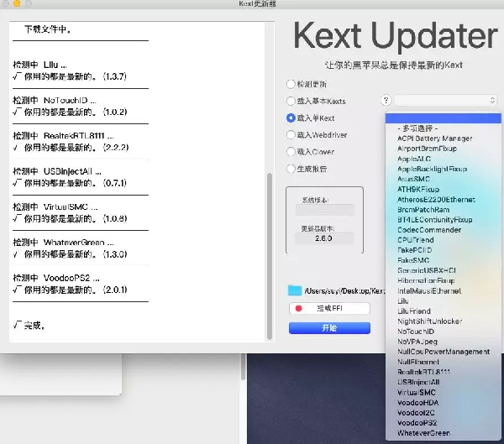Select the 检测更新 radio button
The height and width of the screenshot is (444, 504).
pyautogui.click(x=291, y=84)
